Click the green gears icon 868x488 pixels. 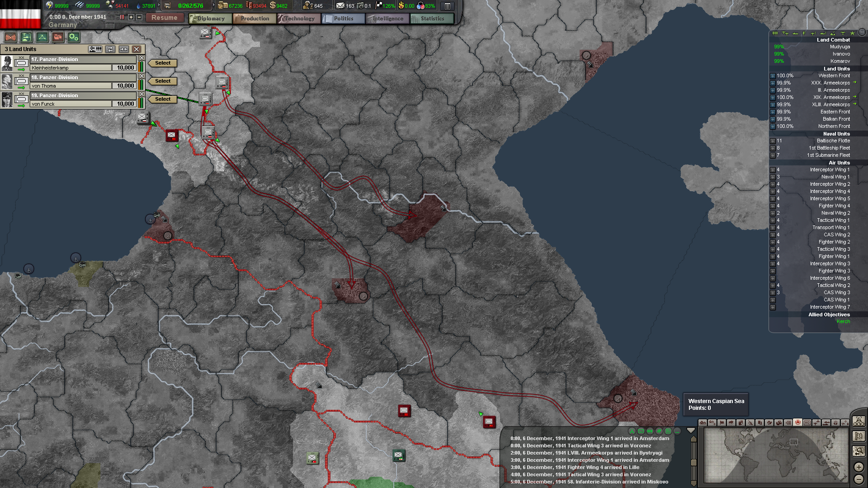74,38
